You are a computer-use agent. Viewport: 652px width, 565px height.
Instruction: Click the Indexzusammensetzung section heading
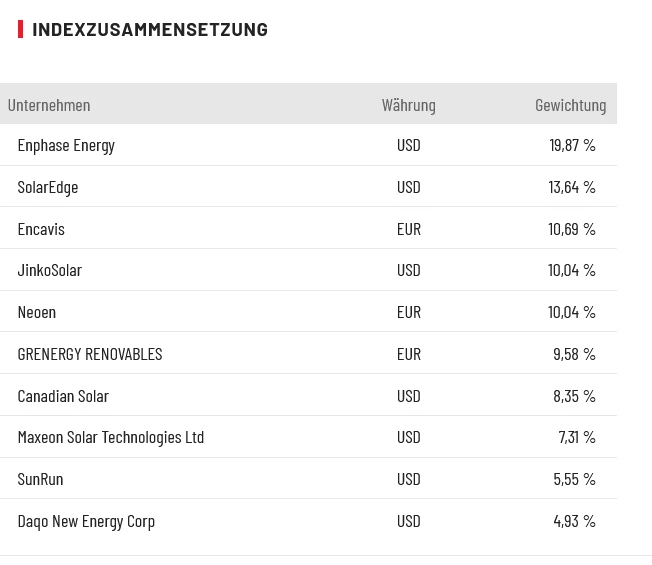click(x=150, y=29)
